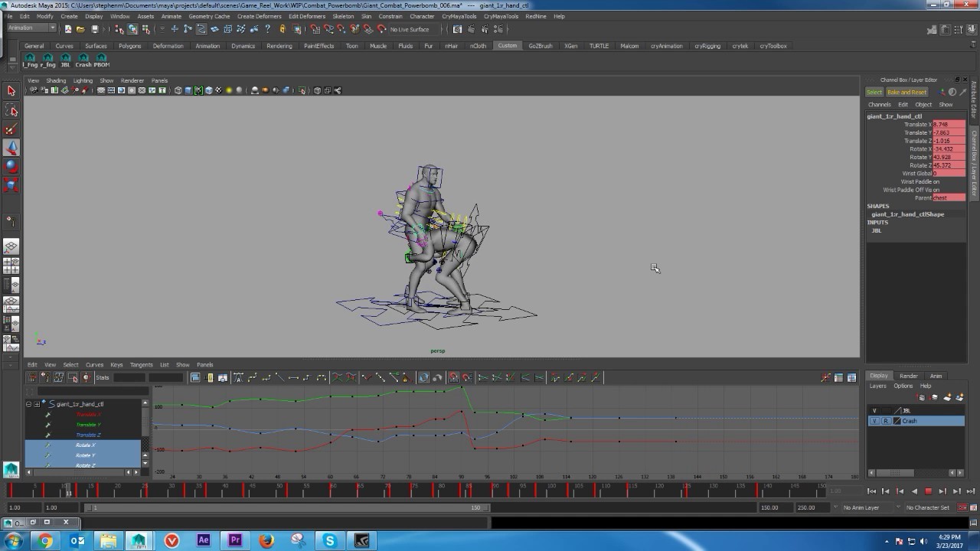This screenshot has width=980, height=551.
Task: Click the stop playback button
Action: click(x=929, y=491)
